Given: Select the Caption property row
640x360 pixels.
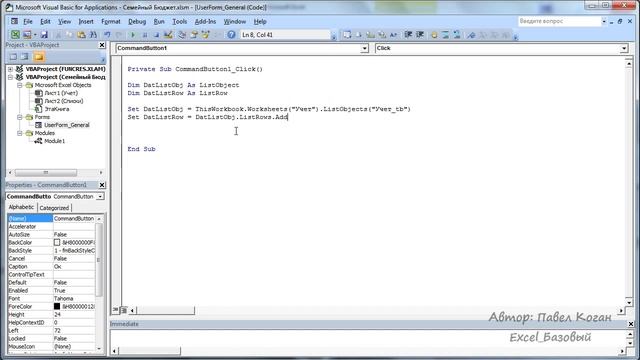Looking at the screenshot, I should pos(51,267).
